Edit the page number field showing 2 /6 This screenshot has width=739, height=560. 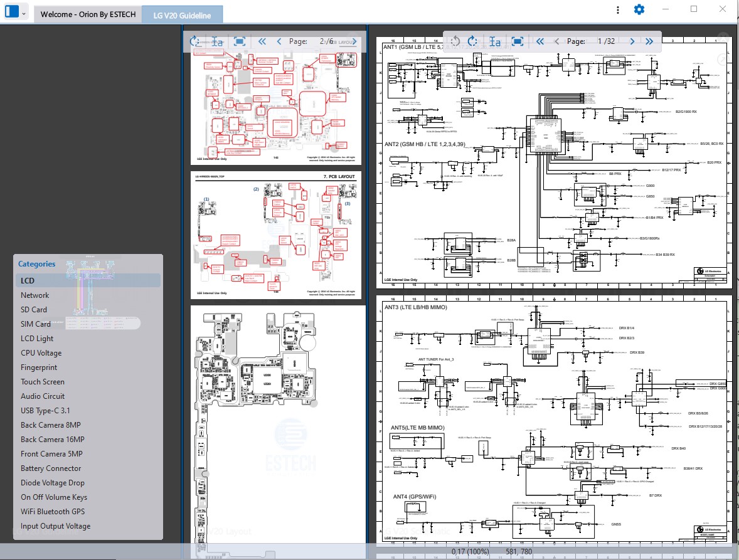(326, 41)
